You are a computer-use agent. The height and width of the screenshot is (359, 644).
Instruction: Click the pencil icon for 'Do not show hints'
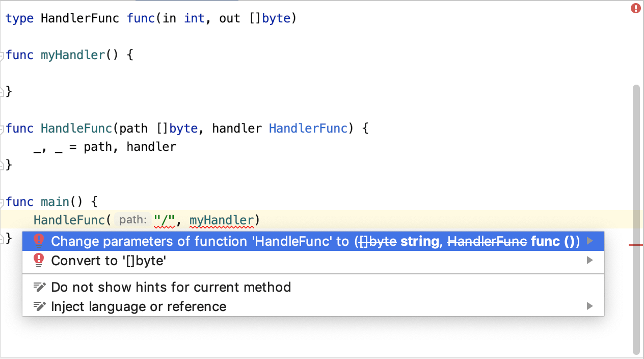(39, 287)
